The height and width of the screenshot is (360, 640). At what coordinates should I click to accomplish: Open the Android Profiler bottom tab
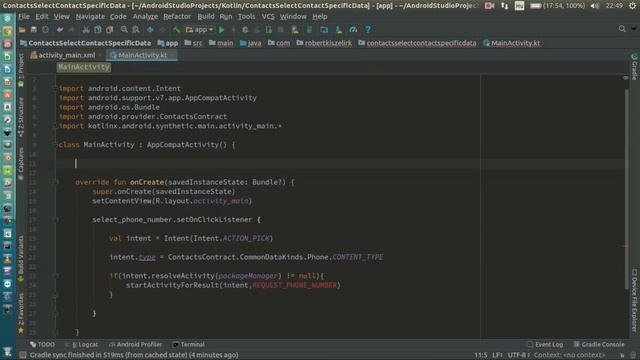[x=136, y=344]
